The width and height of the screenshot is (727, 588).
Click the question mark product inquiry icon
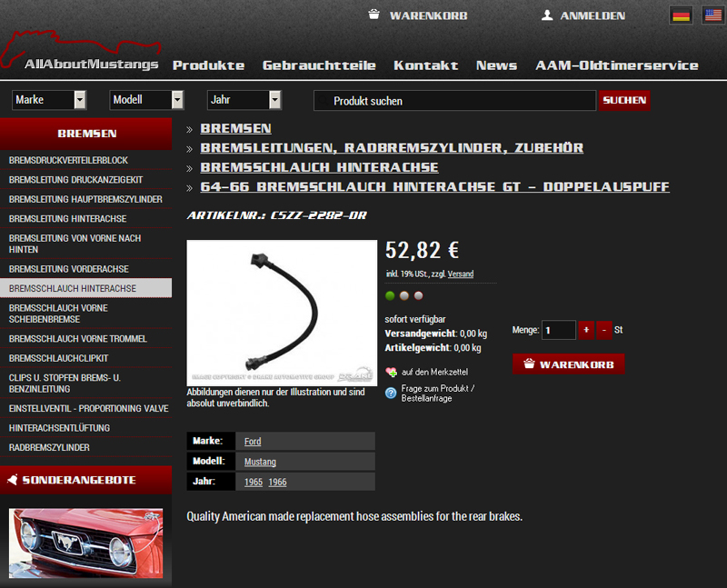[x=391, y=393]
